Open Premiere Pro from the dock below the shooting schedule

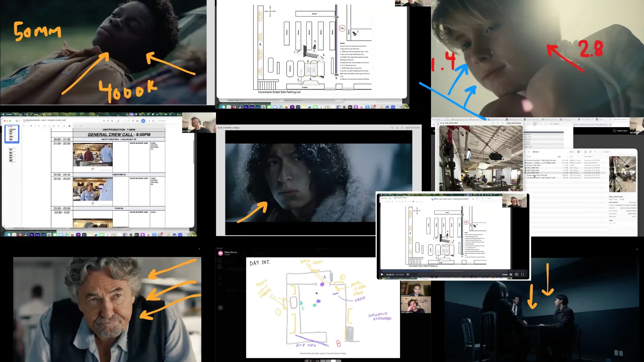[x=32, y=235]
